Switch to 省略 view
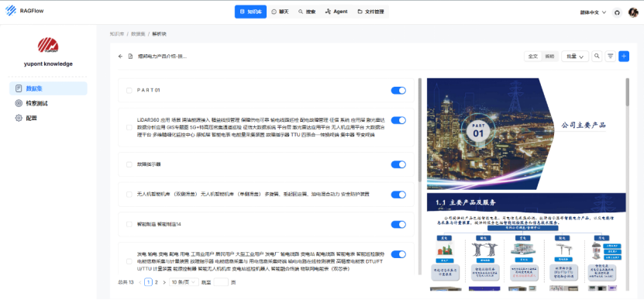 549,57
